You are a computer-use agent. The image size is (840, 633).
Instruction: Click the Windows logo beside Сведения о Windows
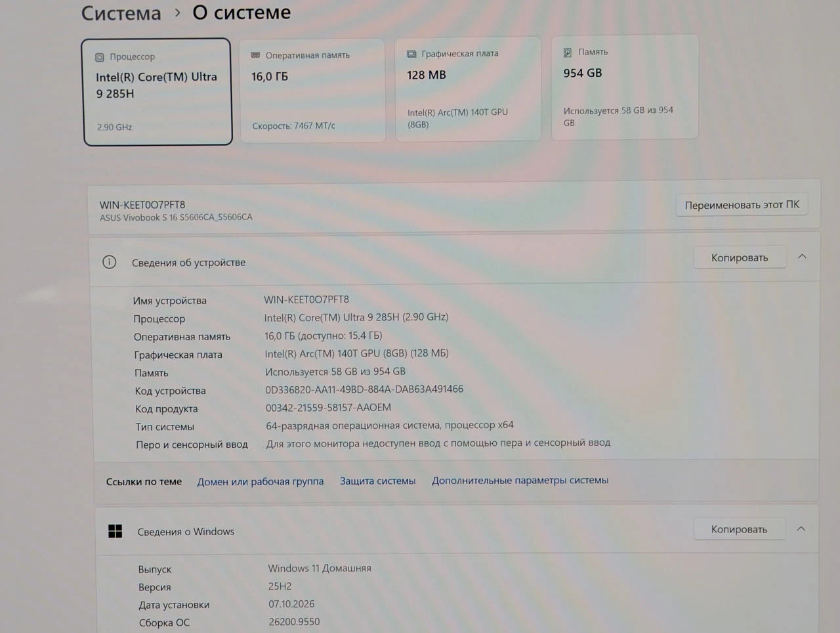(x=115, y=531)
